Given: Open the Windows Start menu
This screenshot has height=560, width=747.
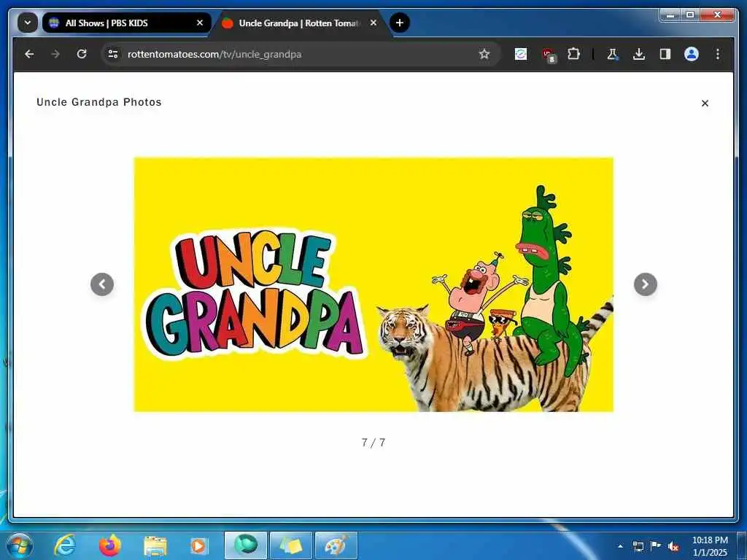Looking at the screenshot, I should [x=19, y=545].
